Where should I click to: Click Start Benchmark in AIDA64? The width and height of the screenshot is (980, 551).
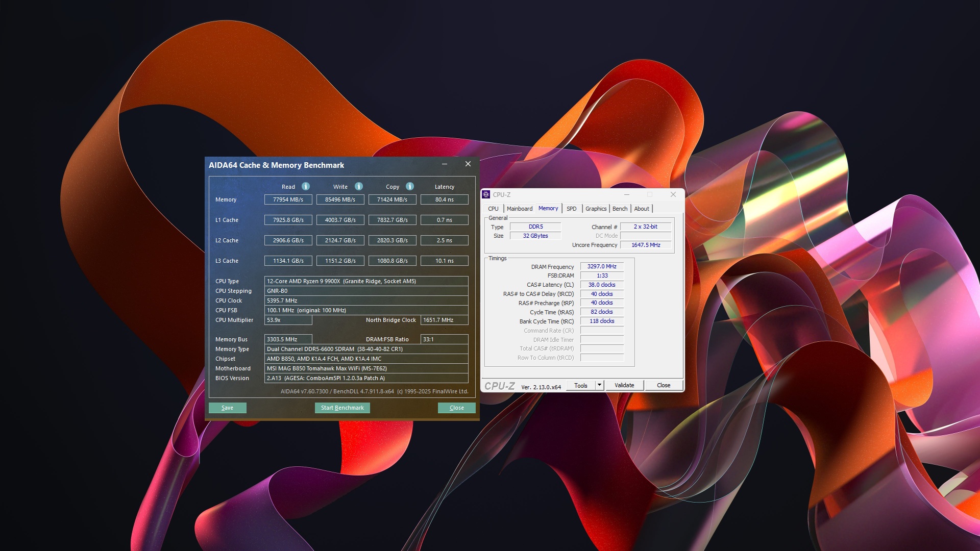342,408
